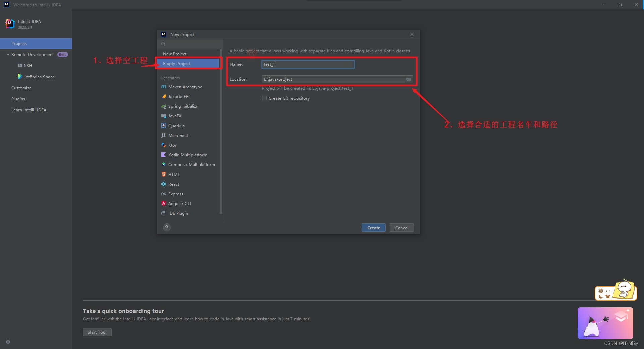
Task: Select Quarkus label
Action: (176, 126)
